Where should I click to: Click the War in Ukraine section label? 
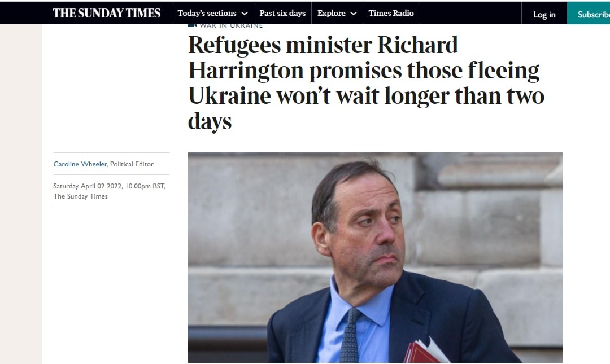(x=231, y=25)
